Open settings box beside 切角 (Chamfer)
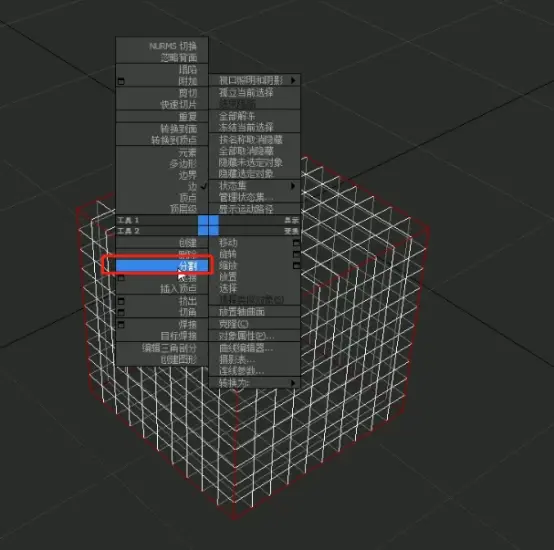 point(121,312)
